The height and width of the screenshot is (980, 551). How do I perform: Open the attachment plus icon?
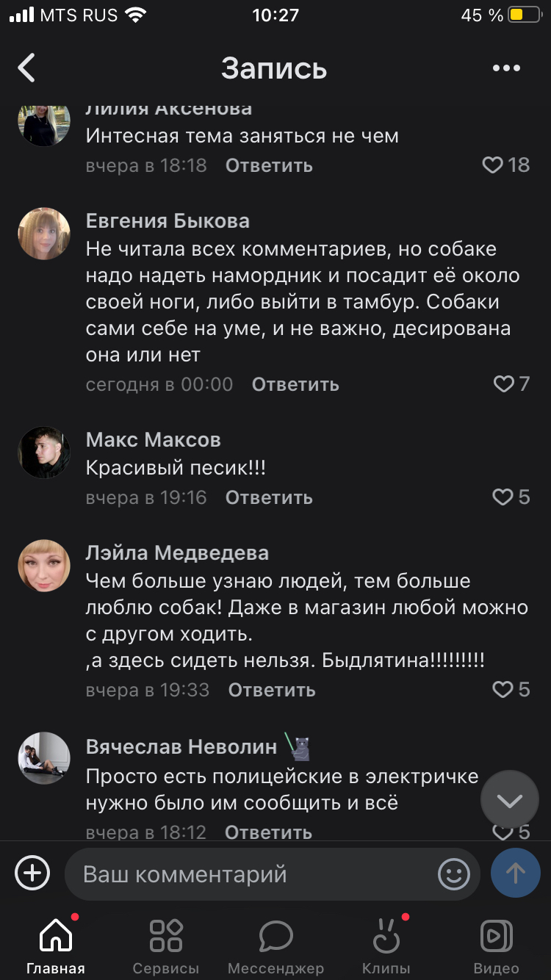click(33, 873)
